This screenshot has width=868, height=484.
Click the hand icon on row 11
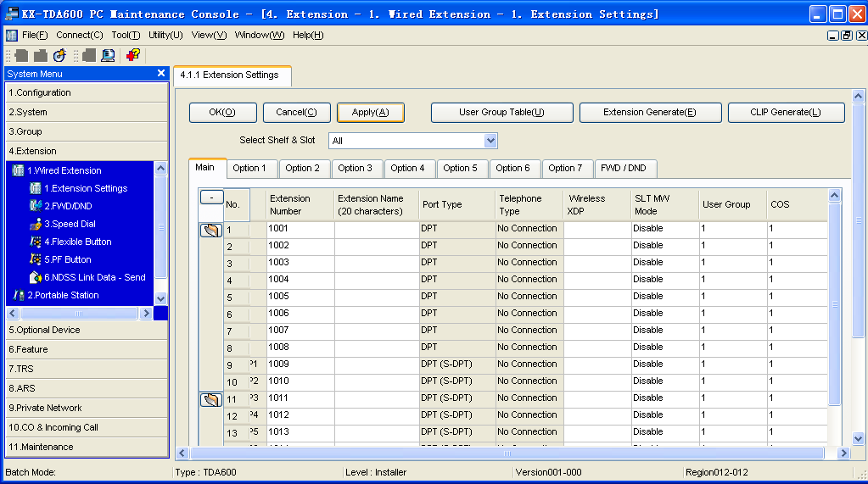[x=211, y=399]
